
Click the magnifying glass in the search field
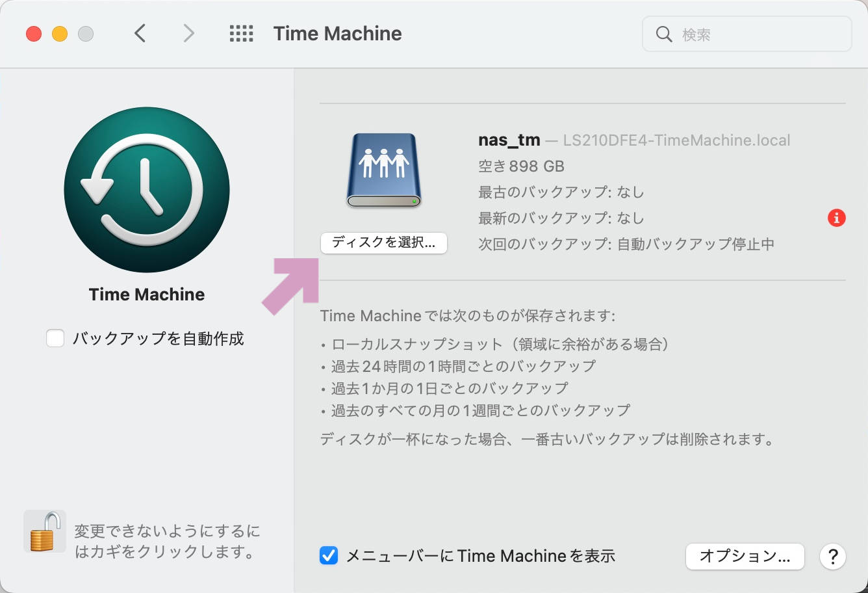[663, 34]
